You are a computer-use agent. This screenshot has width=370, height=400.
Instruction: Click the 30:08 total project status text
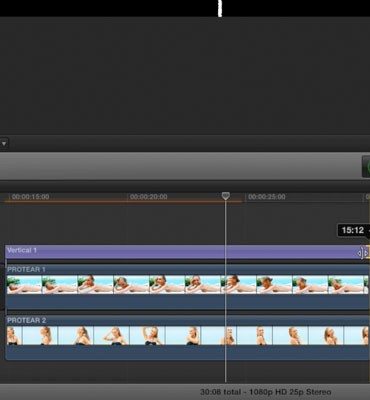pos(266,392)
